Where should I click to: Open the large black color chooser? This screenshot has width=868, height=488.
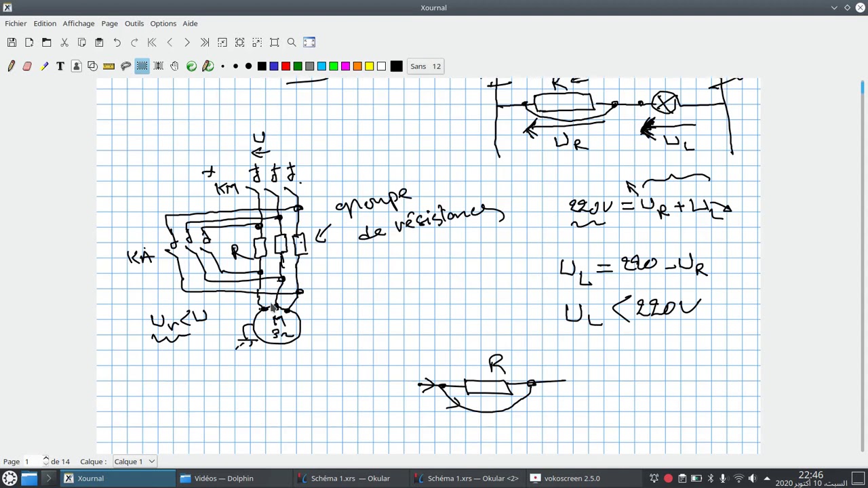pos(397,66)
